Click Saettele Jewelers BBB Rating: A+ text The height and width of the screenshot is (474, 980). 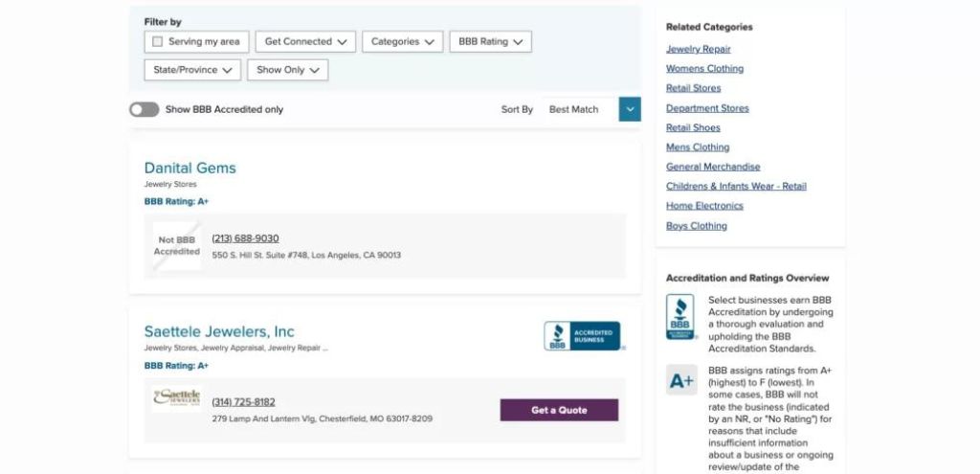coord(176,366)
